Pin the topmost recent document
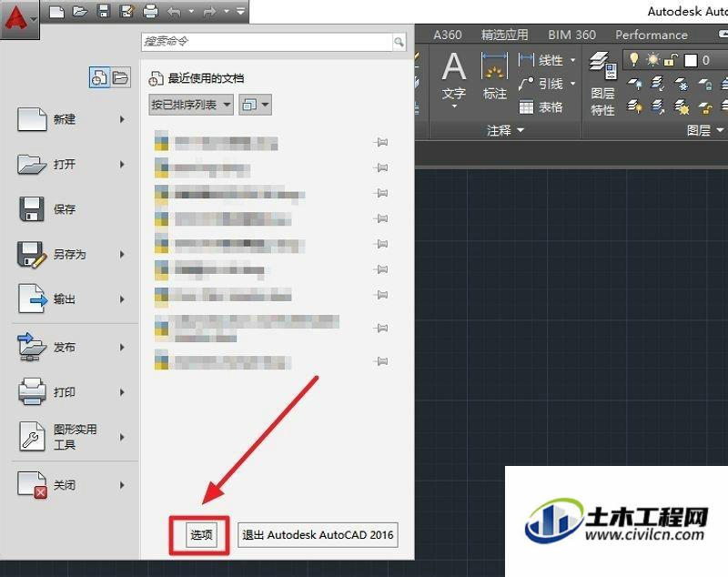Image resolution: width=728 pixels, height=577 pixels. (x=380, y=142)
